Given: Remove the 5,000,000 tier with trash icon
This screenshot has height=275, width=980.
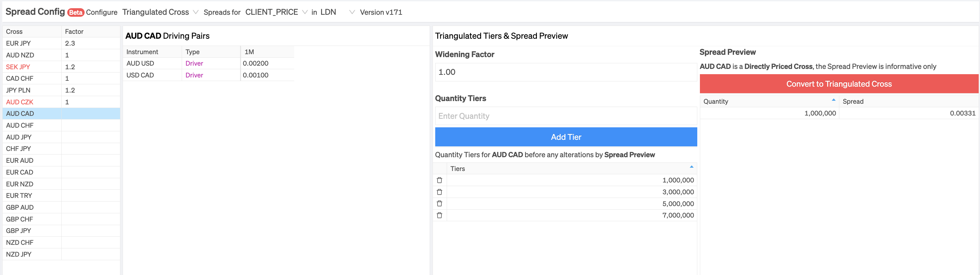Looking at the screenshot, I should coord(439,203).
